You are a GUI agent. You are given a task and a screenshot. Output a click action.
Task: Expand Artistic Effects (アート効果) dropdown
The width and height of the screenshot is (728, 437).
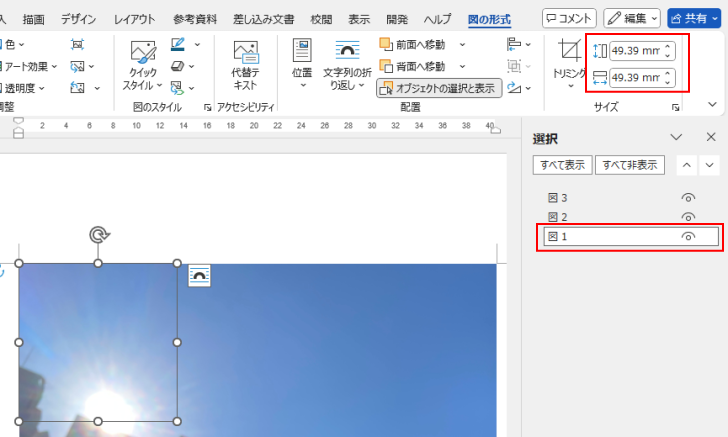[54, 66]
